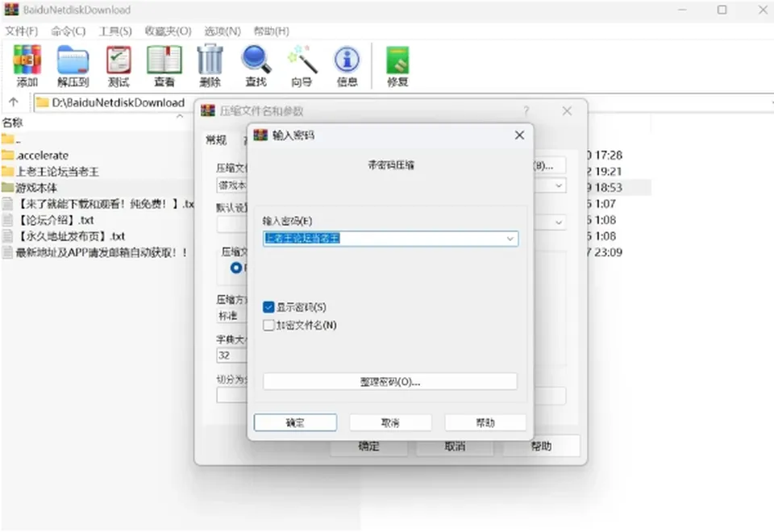Click the 解压到 (Extract to) folder icon
The height and width of the screenshot is (532, 774).
(x=73, y=65)
